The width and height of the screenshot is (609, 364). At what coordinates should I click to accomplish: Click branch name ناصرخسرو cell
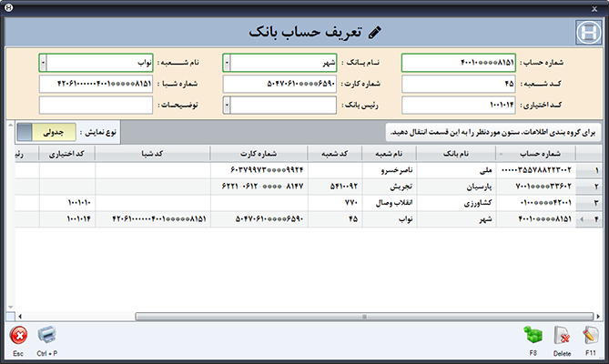coord(390,170)
